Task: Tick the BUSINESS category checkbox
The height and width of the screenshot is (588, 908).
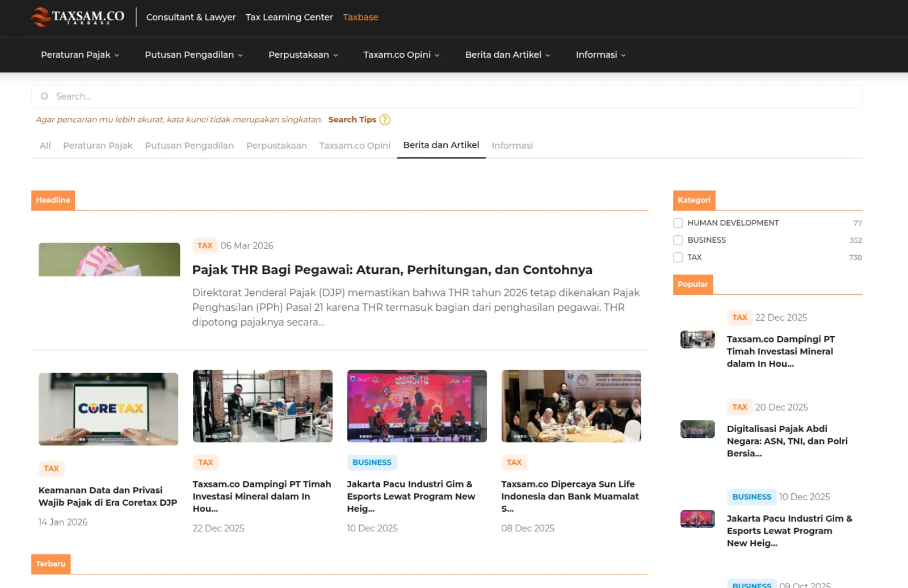Action: coord(678,240)
